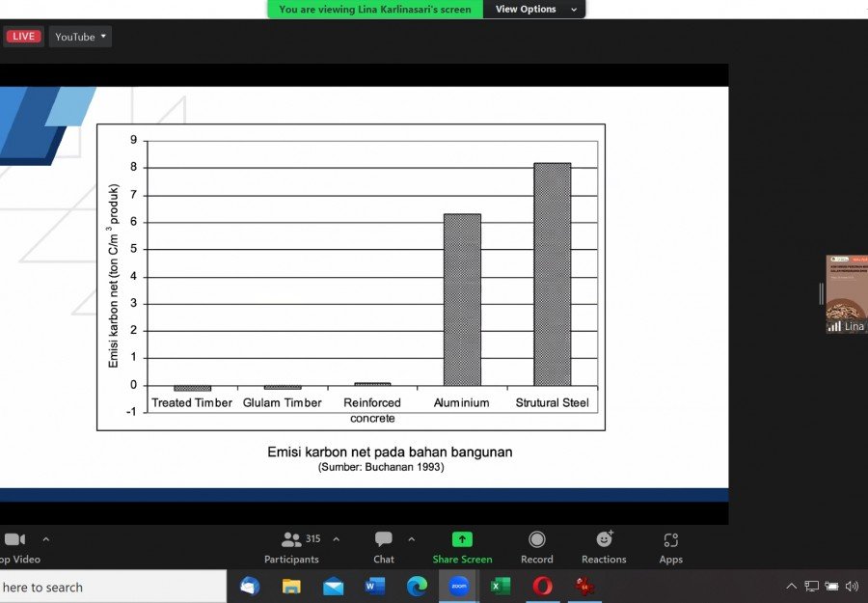Click the 'Reinforced concrete' axis label

(372, 410)
